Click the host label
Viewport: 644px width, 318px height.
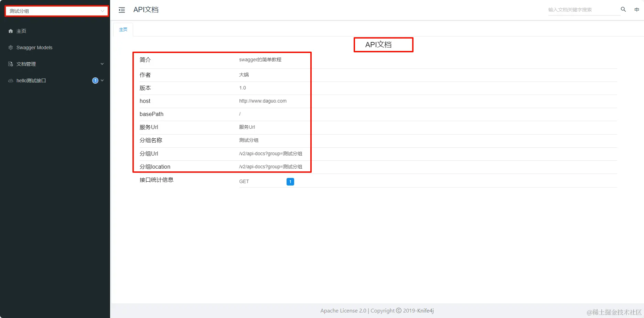(145, 101)
